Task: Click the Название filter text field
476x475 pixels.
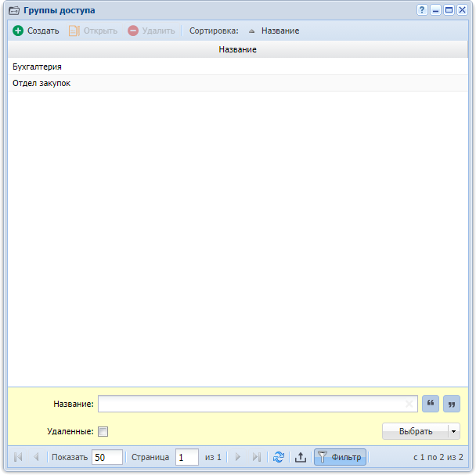Action: click(251, 404)
